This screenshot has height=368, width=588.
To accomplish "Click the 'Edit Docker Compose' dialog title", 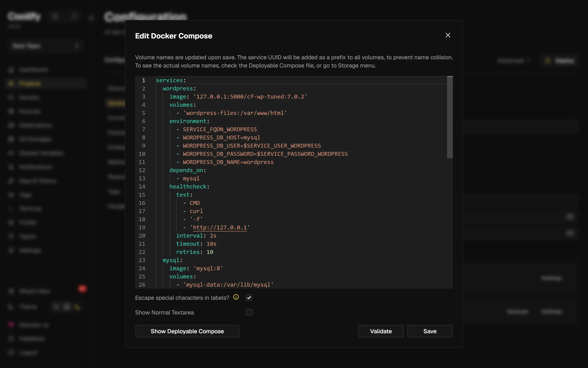I will click(174, 36).
